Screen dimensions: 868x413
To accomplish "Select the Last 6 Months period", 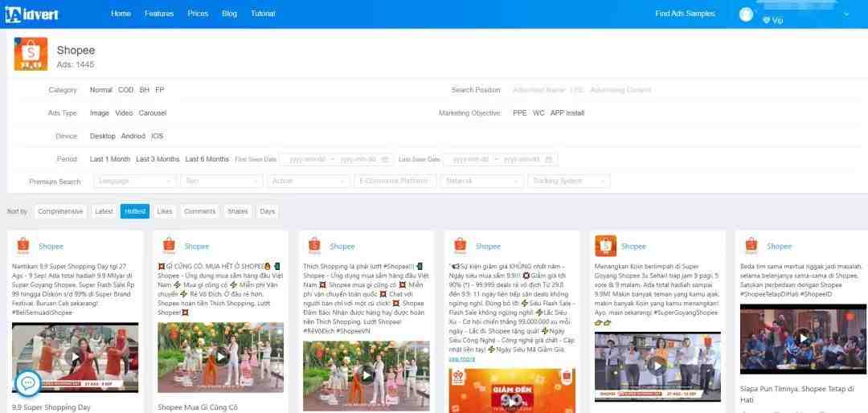I will point(207,159).
